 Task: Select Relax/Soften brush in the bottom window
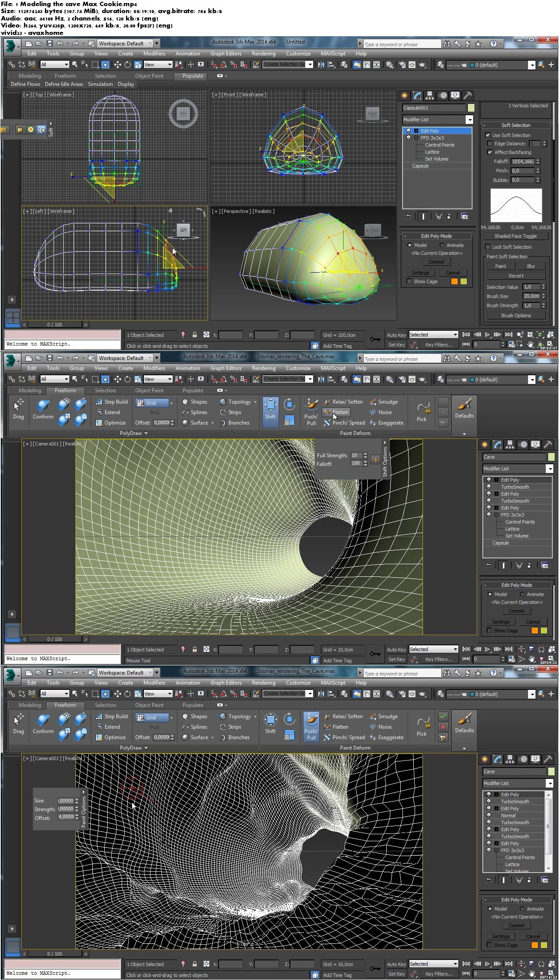[343, 716]
